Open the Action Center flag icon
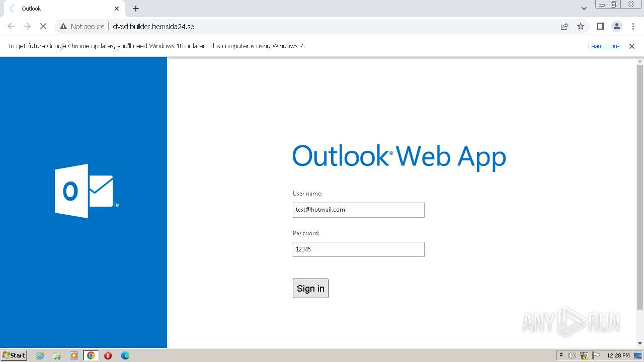The height and width of the screenshot is (362, 644). tap(596, 355)
